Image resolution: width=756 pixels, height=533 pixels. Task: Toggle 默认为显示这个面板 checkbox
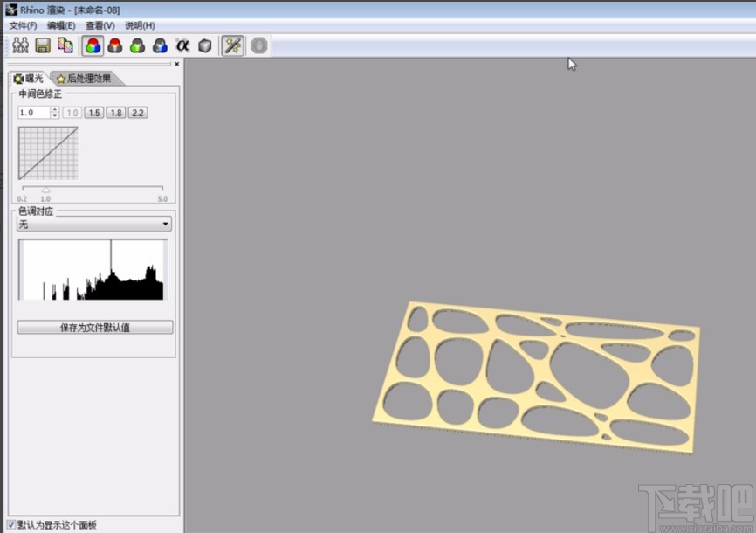[11, 524]
